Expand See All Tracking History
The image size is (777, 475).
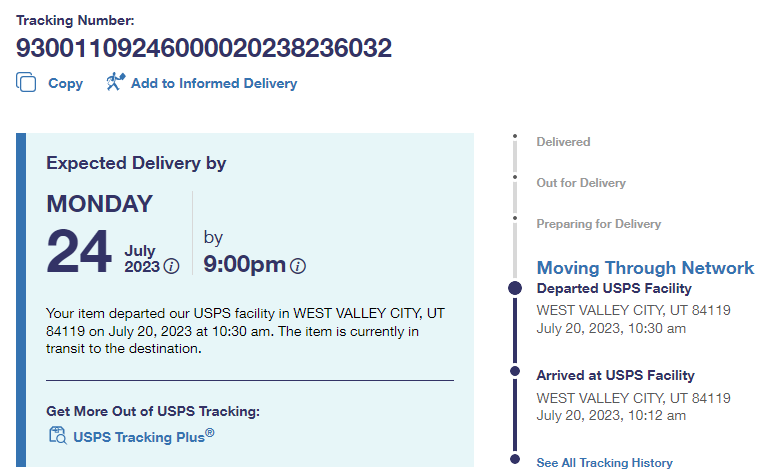pyautogui.click(x=604, y=463)
